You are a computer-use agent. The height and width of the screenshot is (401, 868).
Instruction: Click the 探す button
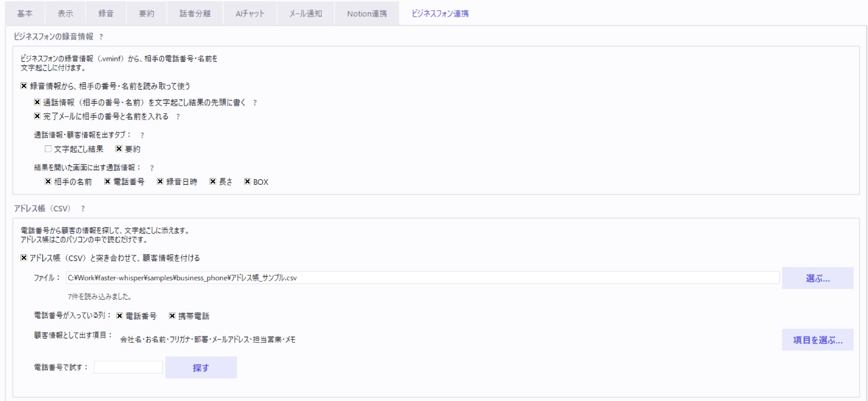(201, 368)
